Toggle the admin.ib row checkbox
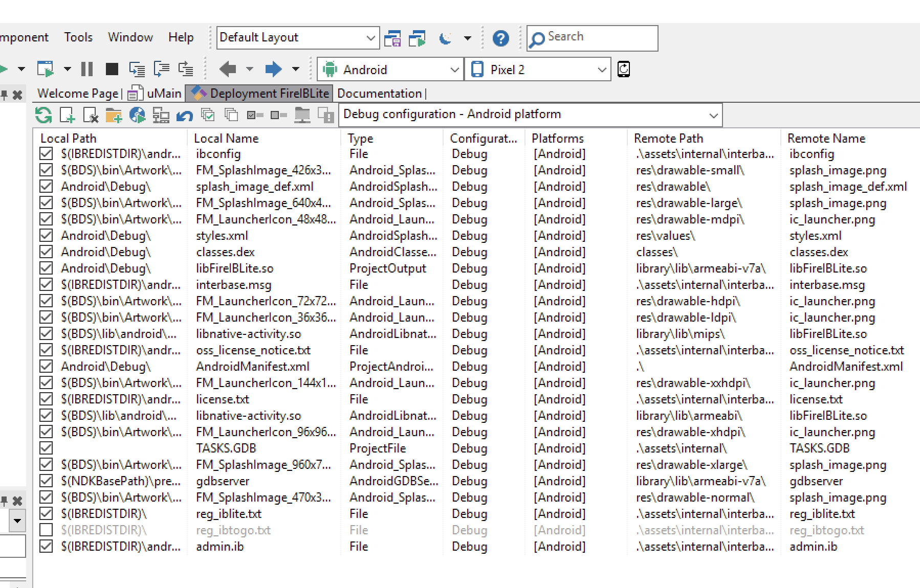The image size is (920, 588). click(46, 546)
